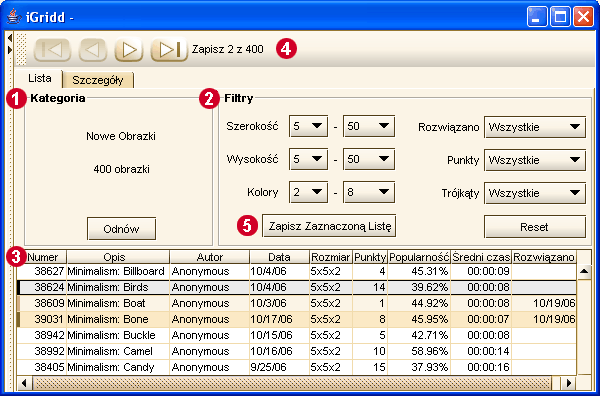Open the Szczegóły tab

tap(98, 80)
